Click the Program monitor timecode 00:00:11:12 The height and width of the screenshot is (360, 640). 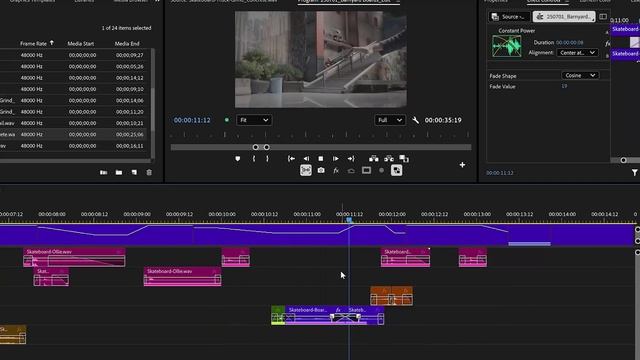[x=192, y=120]
